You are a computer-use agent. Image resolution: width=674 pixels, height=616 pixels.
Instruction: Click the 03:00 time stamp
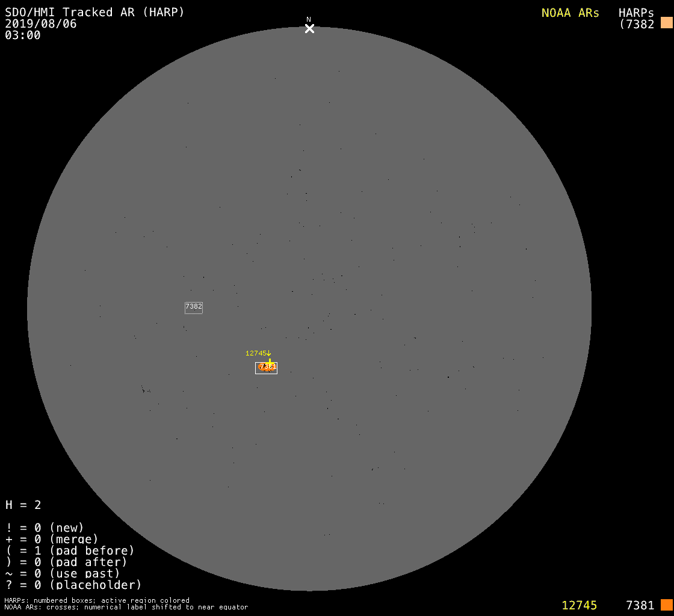pos(23,35)
